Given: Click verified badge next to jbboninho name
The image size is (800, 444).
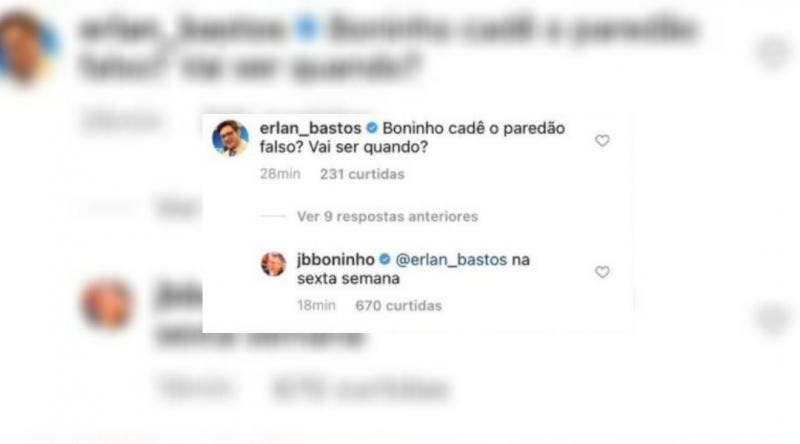Looking at the screenshot, I should 385,259.
